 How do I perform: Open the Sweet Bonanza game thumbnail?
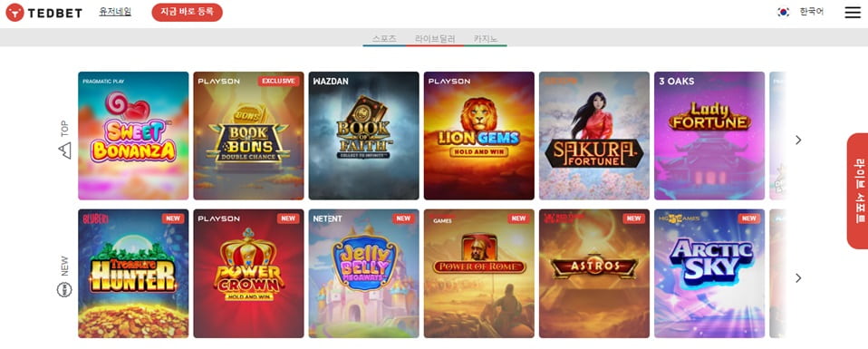pos(133,136)
